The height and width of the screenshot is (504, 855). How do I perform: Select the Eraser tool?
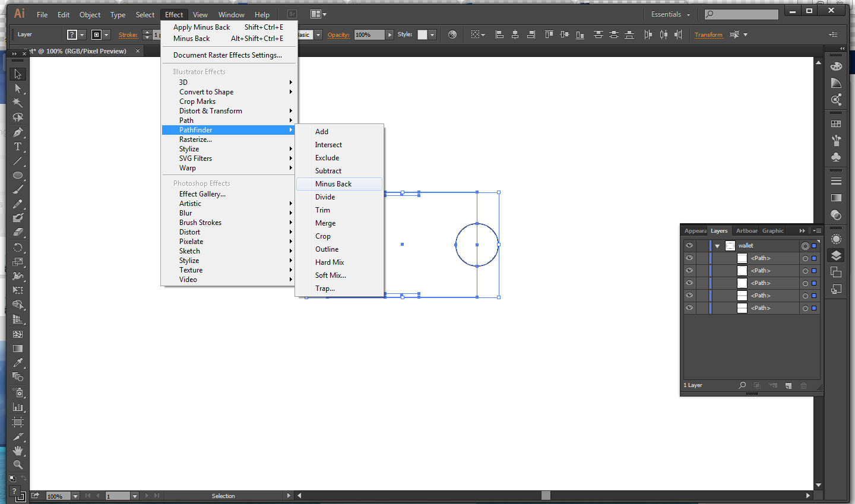click(18, 232)
